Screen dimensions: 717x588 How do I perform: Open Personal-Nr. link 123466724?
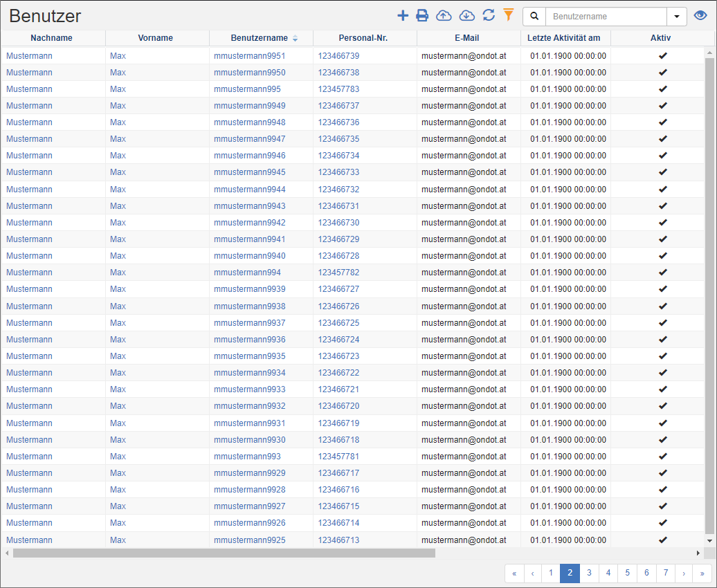pyautogui.click(x=338, y=340)
